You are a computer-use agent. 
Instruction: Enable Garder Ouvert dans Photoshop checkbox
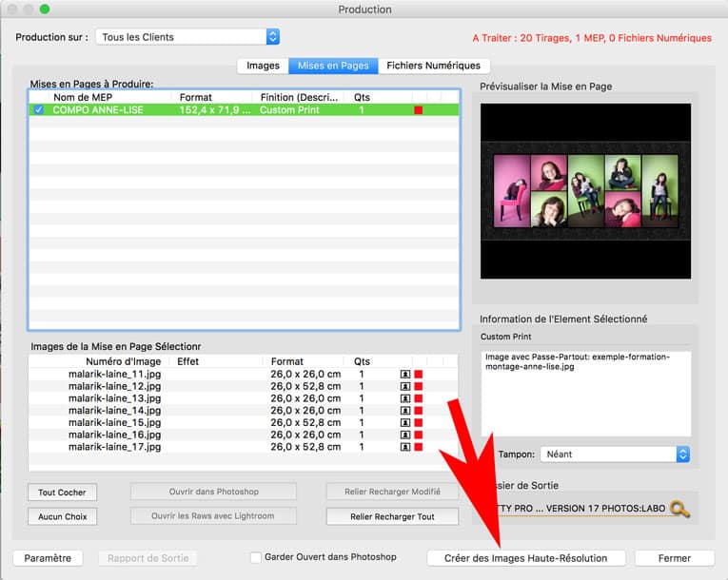(255, 557)
